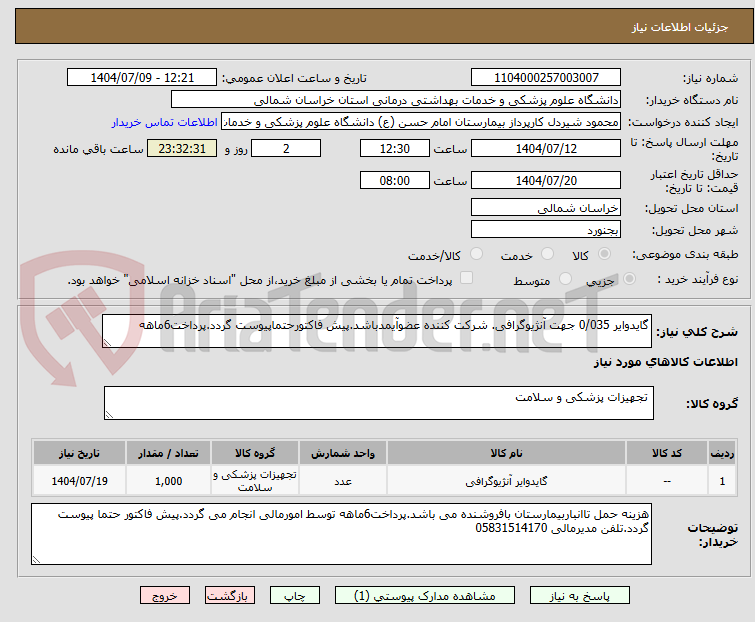This screenshot has height=622, width=755.
Task: Click row number cell 1
Action: coord(722,481)
